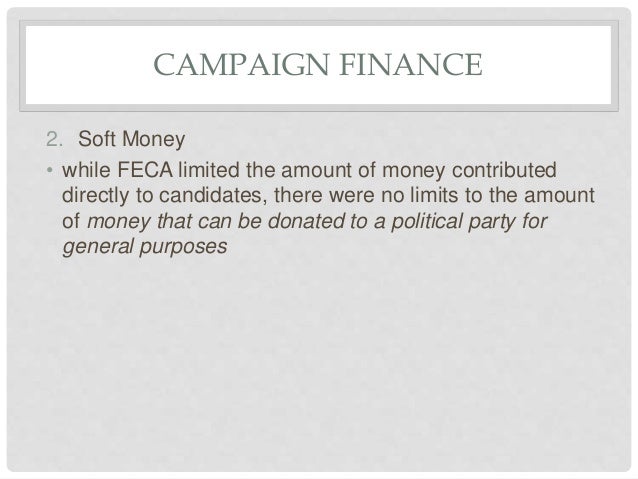Click the italic text 'general purposes'
Viewport: 638px width, 479px height.
(145, 247)
